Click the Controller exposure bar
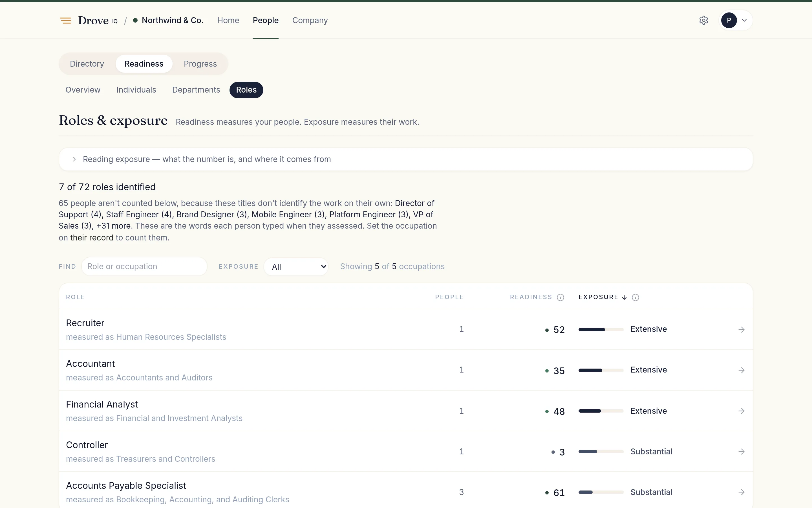812x508 pixels. click(x=601, y=452)
